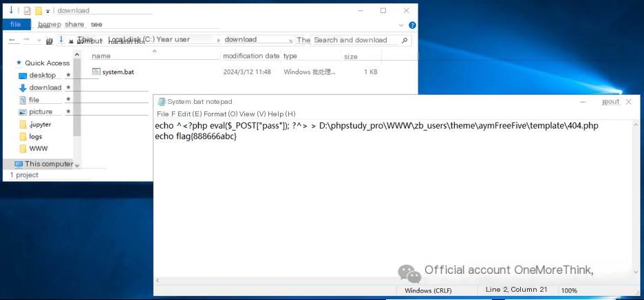Go back with the Explorer back arrow

point(13,40)
